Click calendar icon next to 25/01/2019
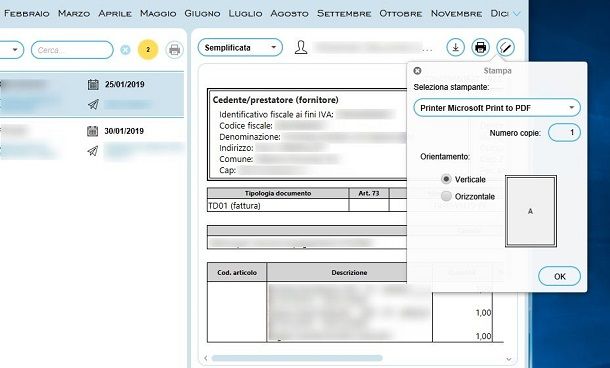The height and width of the screenshot is (368, 610). (93, 84)
